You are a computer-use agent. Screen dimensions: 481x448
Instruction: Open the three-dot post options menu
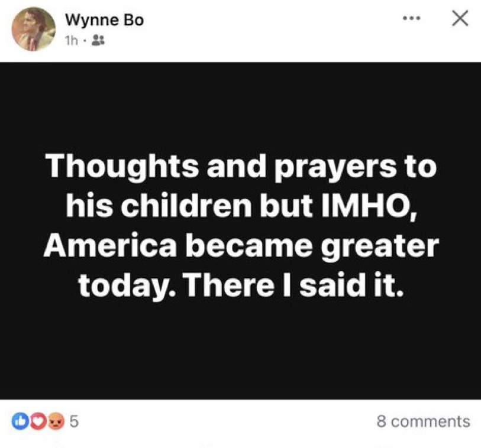[412, 18]
